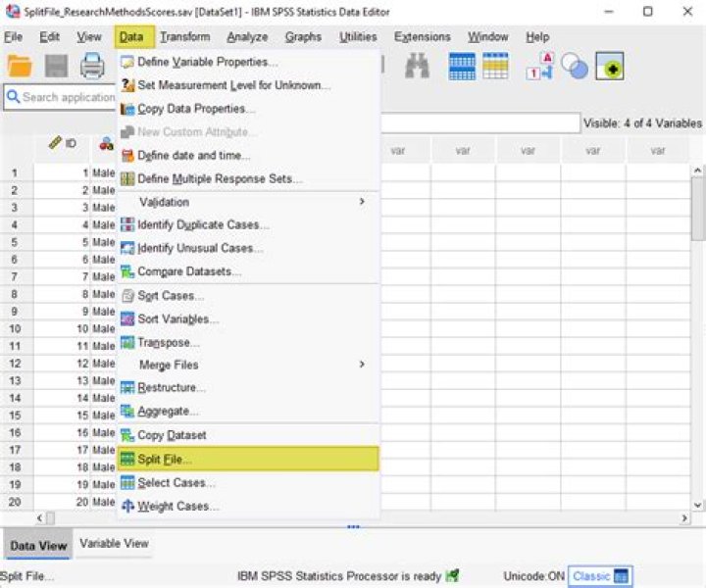
Task: Click the Save file toolbar icon
Action: [56, 66]
